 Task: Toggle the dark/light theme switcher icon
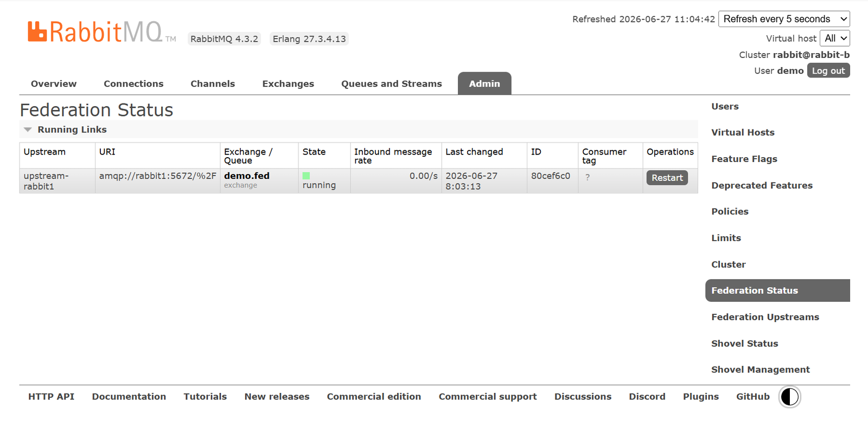(x=789, y=397)
